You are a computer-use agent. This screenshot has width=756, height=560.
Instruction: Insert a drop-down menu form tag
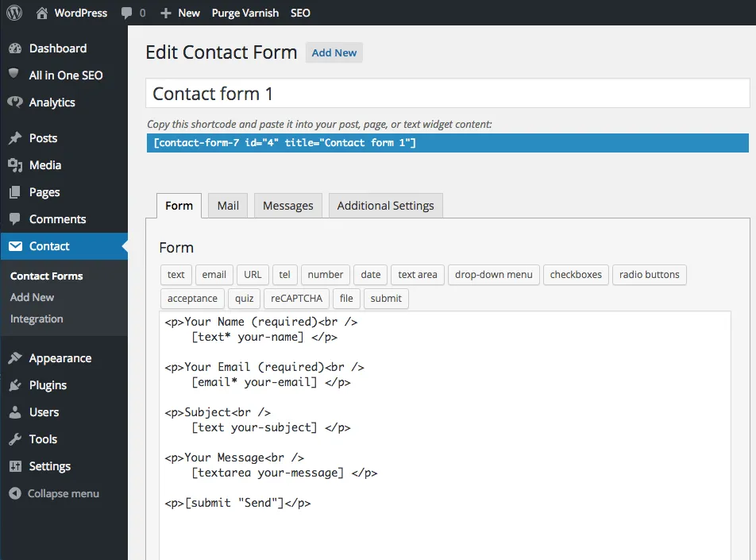pyautogui.click(x=493, y=275)
